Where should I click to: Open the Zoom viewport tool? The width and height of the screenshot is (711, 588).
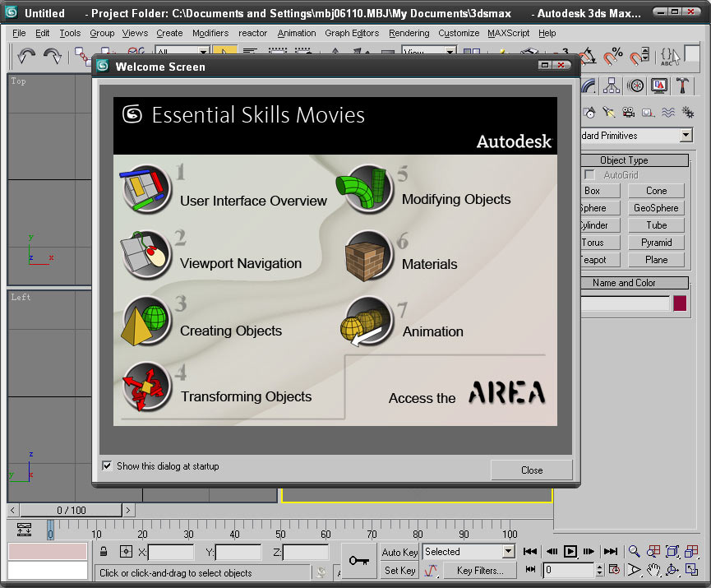pos(634,552)
